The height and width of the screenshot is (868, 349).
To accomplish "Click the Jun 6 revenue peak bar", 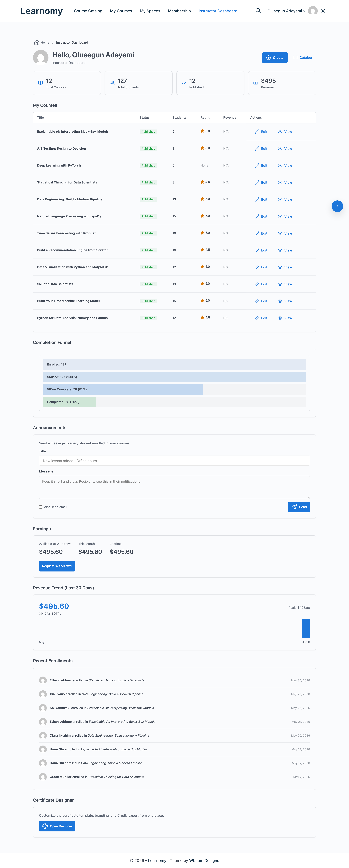I will (306, 628).
